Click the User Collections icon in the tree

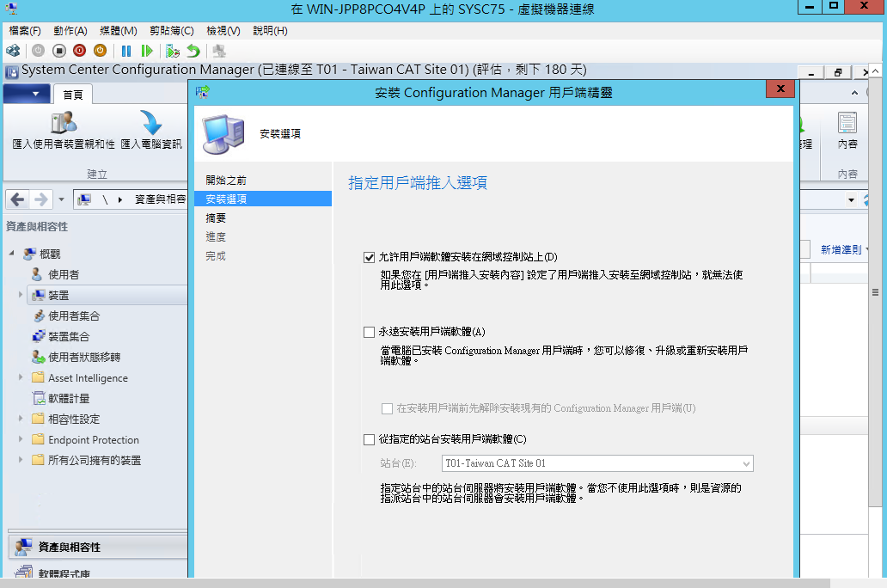pos(39,315)
